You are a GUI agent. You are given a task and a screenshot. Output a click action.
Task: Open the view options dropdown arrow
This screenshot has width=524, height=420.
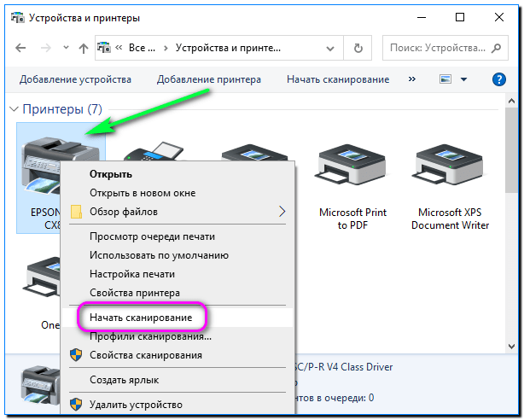[x=463, y=79]
